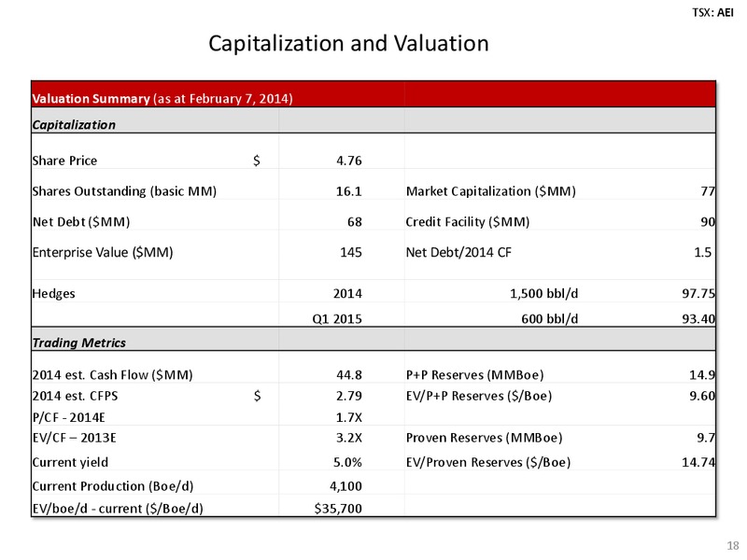Select the CFPS value 2.79
Screen dimensions: 747x560
348,396
